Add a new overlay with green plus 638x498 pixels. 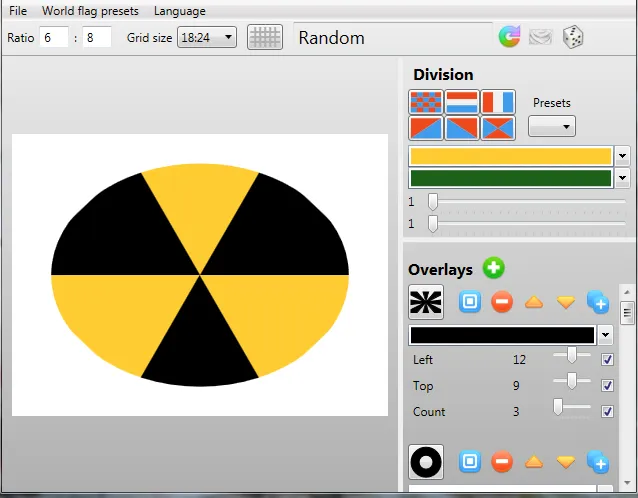pyautogui.click(x=494, y=268)
